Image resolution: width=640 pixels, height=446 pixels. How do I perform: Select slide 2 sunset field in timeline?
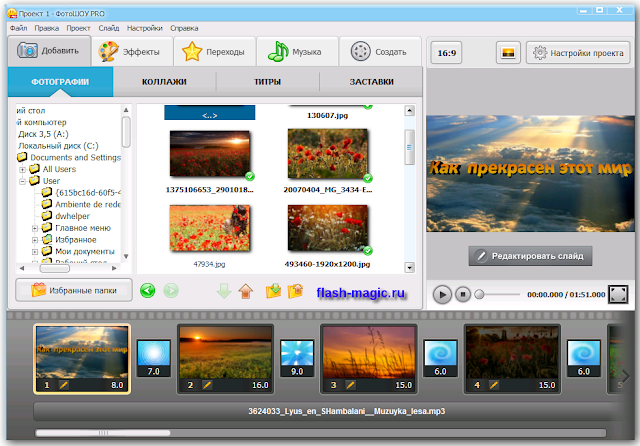225,359
